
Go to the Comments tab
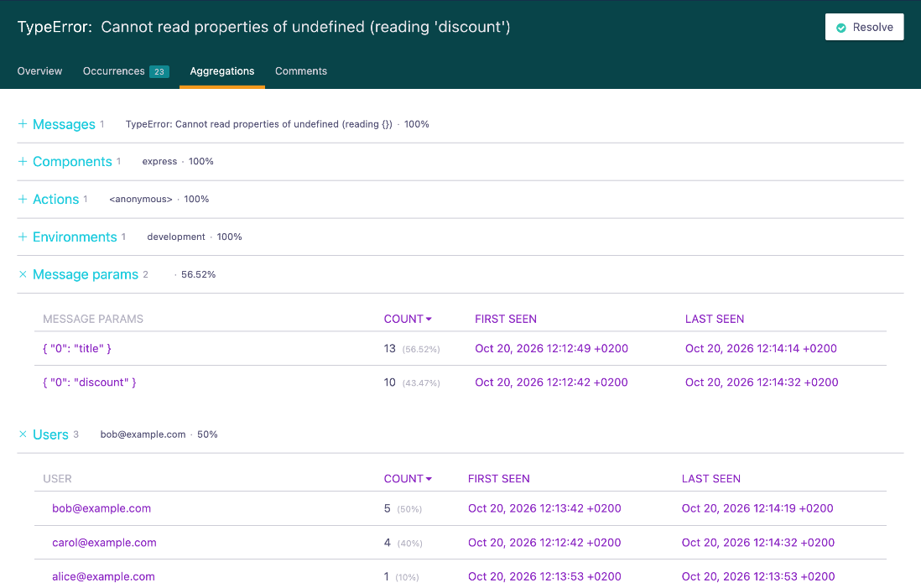[x=301, y=71]
